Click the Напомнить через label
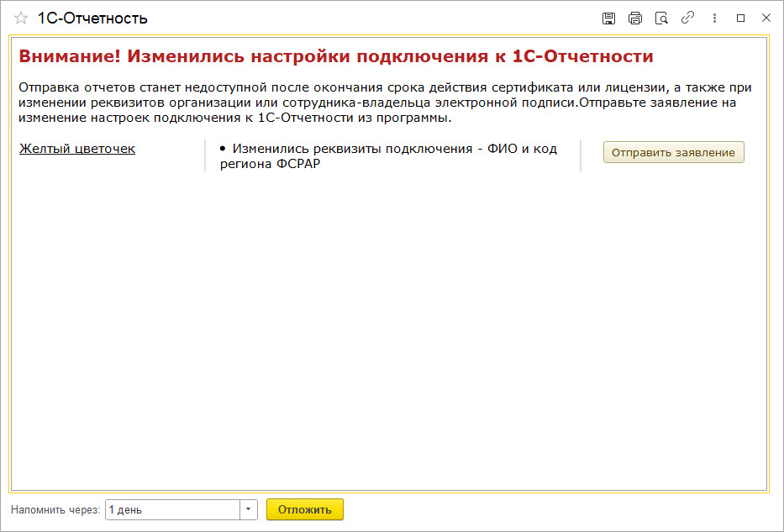The height and width of the screenshot is (532, 784). point(55,510)
